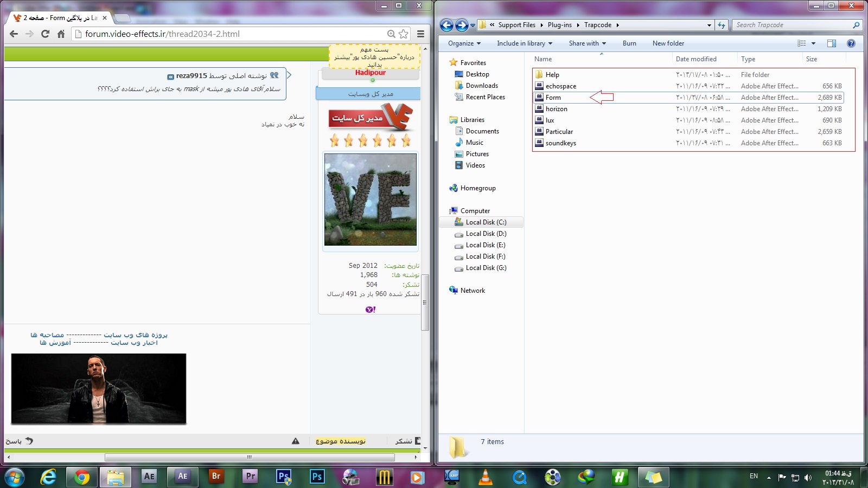
Task: Sort files by Name column
Action: [x=543, y=59]
